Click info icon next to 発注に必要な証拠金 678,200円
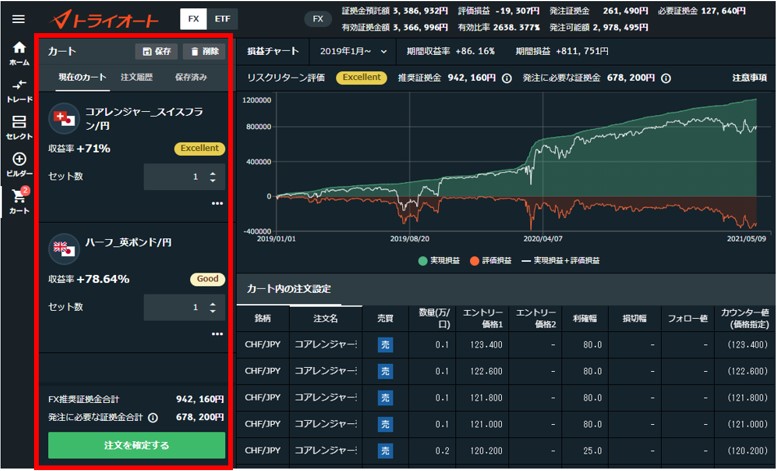This screenshot has height=471, width=777. [x=666, y=78]
